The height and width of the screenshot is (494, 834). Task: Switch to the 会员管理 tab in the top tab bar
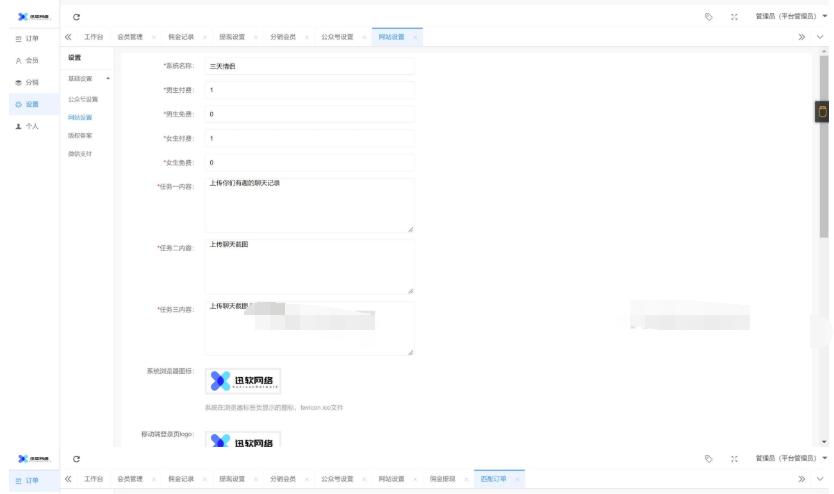130,37
